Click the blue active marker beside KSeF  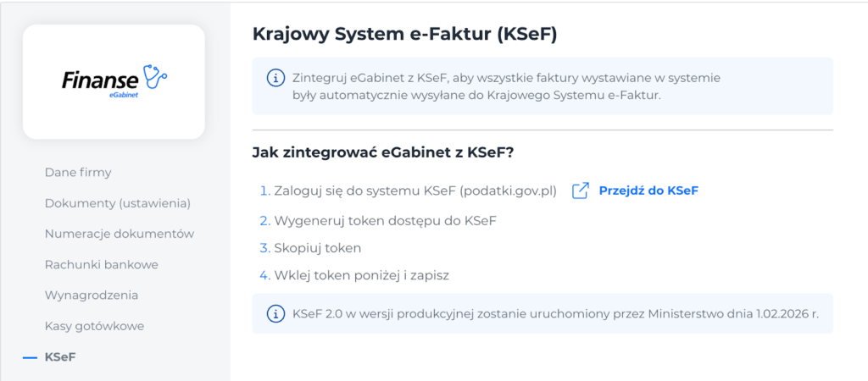[31, 357]
